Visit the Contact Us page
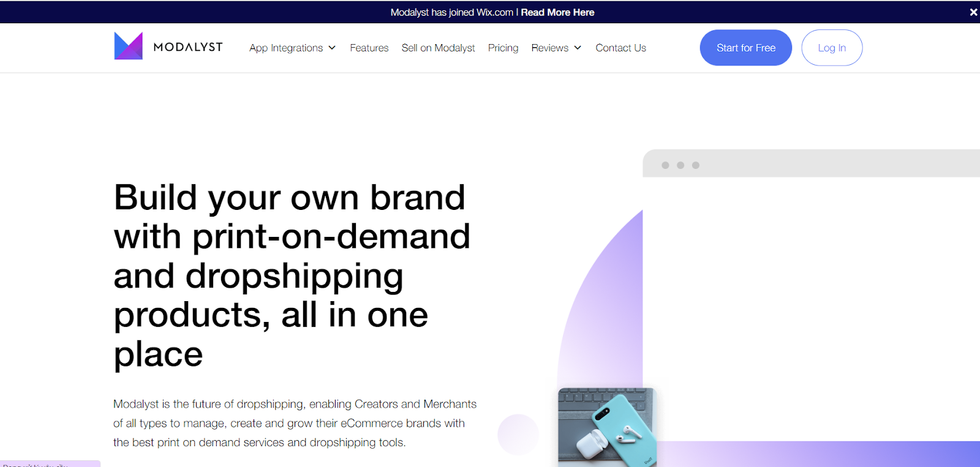980x467 pixels. coord(621,48)
